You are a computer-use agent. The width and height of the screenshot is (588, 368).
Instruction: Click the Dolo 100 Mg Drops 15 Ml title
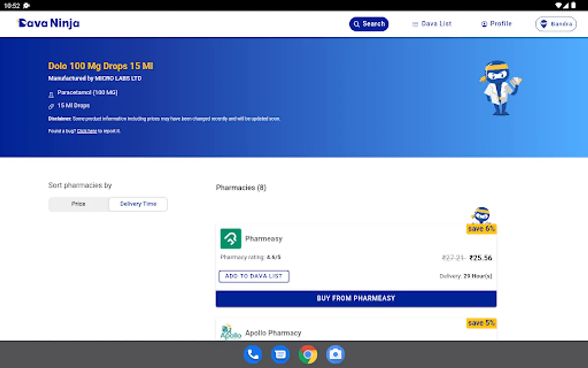[x=101, y=66]
